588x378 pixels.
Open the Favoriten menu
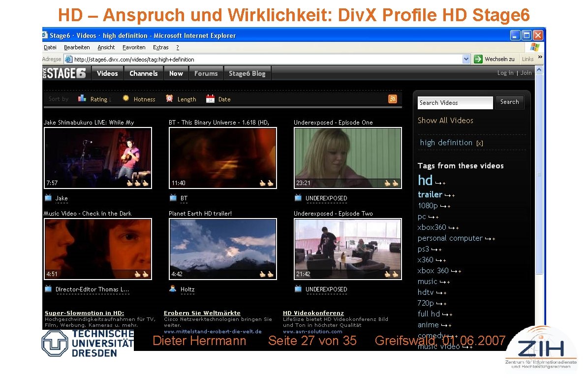point(134,47)
